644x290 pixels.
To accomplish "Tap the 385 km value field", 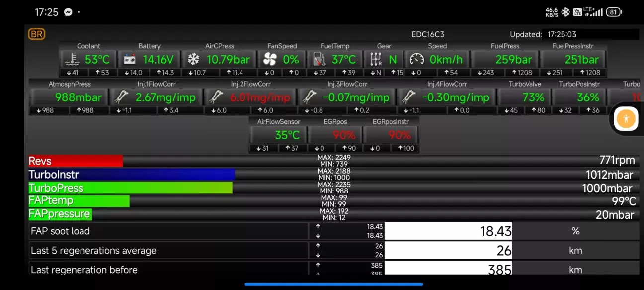I will point(448,269).
